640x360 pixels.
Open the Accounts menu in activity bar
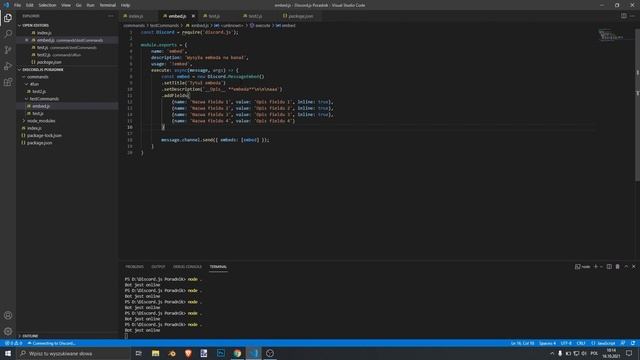pos(8,315)
